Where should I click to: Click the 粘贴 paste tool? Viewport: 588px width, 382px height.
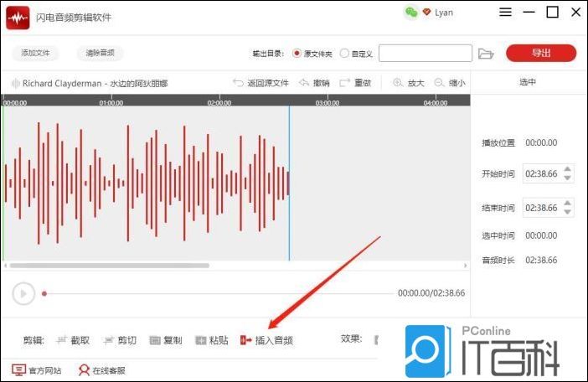coord(212,340)
